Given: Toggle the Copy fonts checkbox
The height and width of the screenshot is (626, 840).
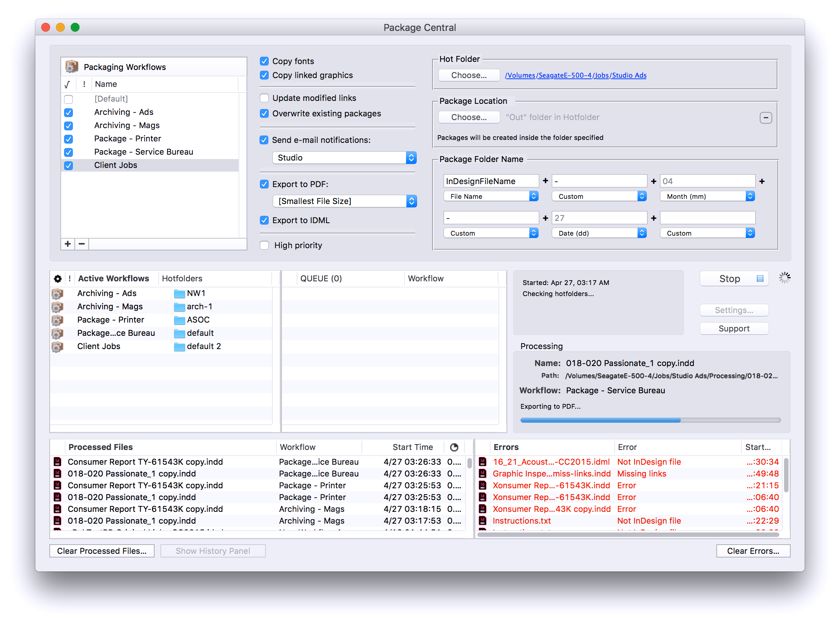Looking at the screenshot, I should [x=264, y=61].
